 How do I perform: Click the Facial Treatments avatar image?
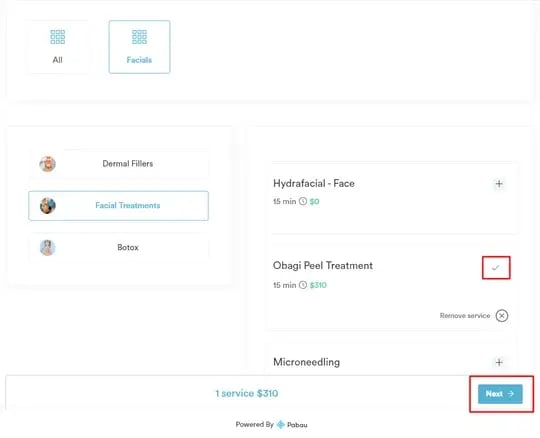pos(48,206)
